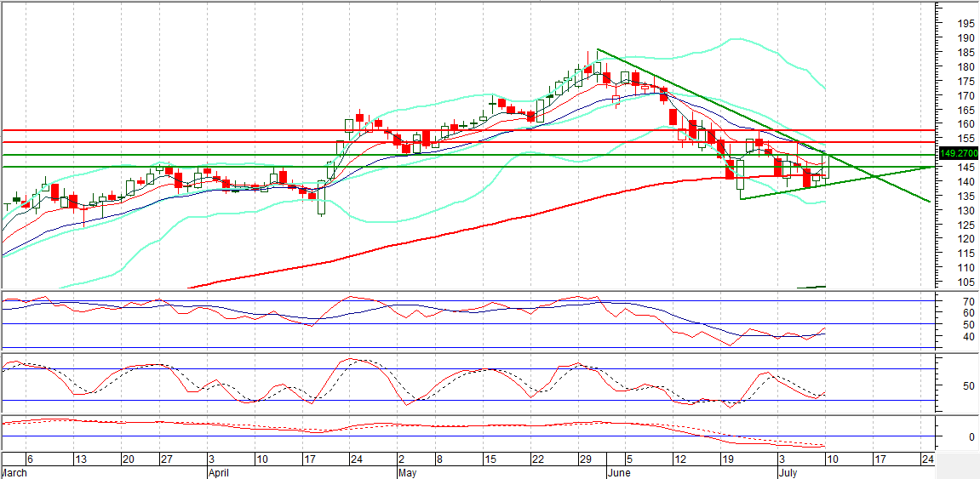Click the date label 6 in March
980x479 pixels.
pyautogui.click(x=29, y=459)
